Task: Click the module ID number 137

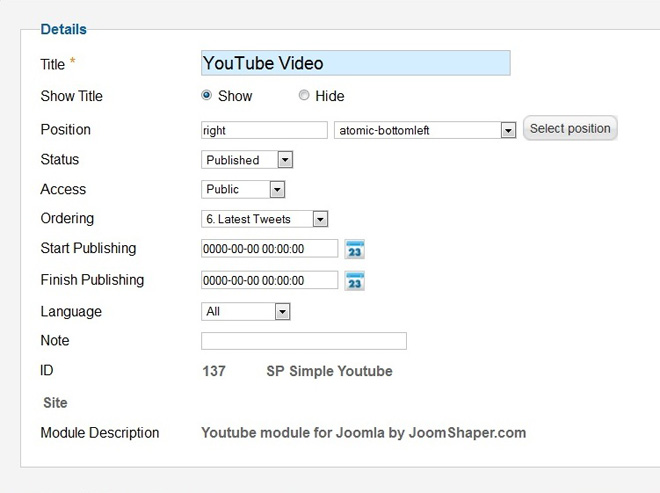Action: [213, 371]
